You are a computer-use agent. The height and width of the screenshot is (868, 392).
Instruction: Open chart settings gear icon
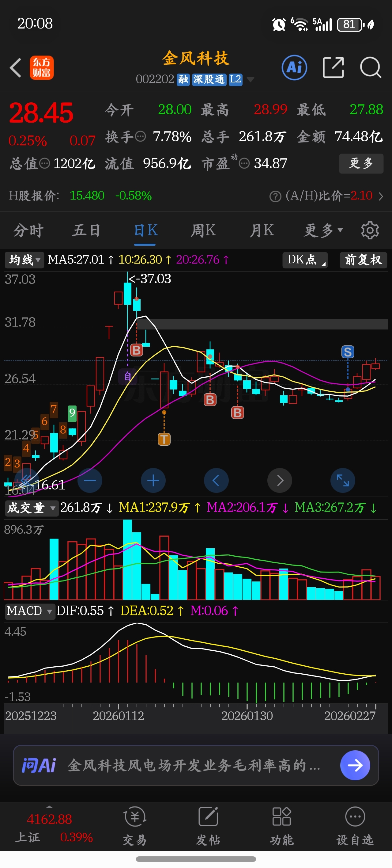point(370,230)
